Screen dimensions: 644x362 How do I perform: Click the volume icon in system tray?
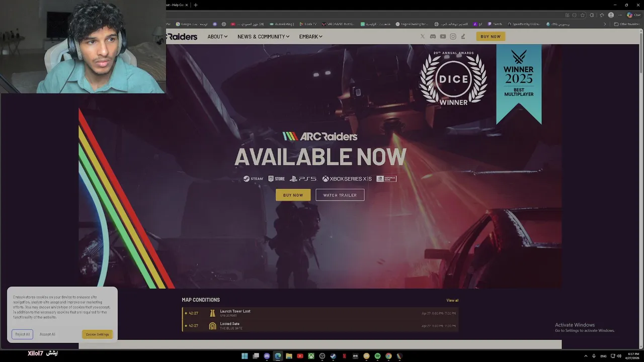(x=619, y=356)
